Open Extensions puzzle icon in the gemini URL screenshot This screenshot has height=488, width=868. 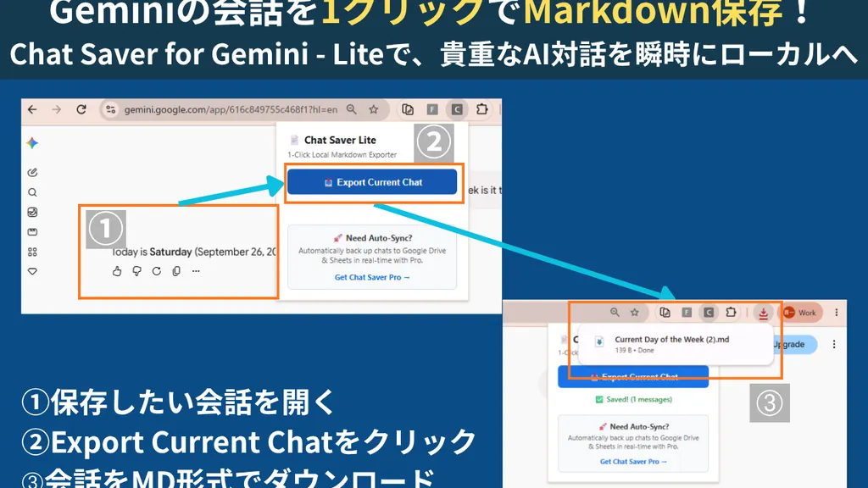482,109
